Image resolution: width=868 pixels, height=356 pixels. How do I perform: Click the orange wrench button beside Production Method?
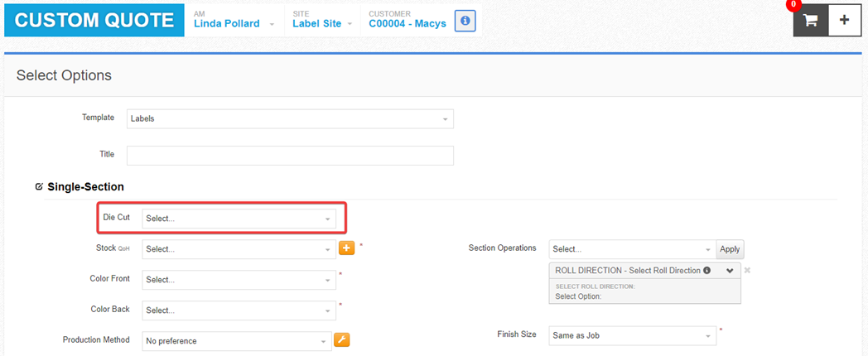[x=342, y=340]
